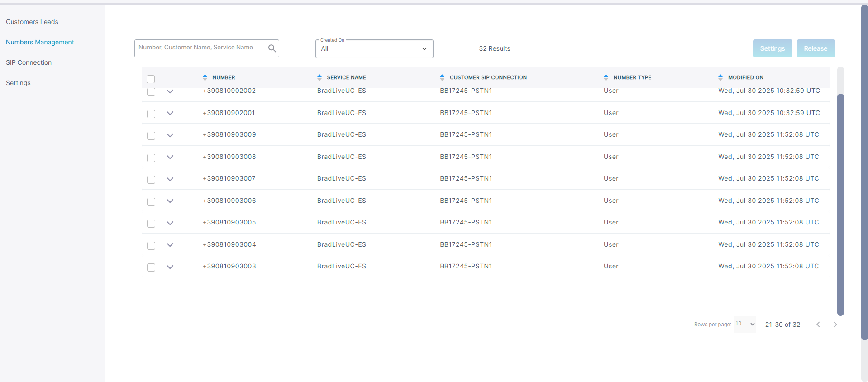Toggle the select-all header checkbox
This screenshot has height=382, width=868.
pos(151,79)
